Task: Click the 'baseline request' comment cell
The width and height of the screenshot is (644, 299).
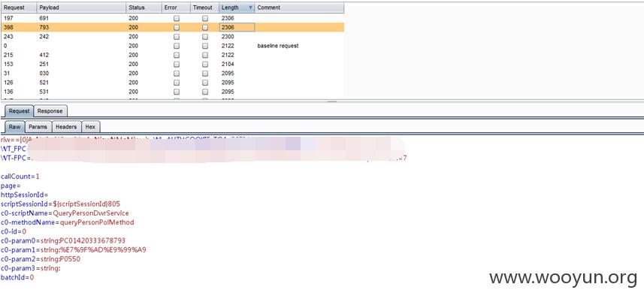Action: 278,46
